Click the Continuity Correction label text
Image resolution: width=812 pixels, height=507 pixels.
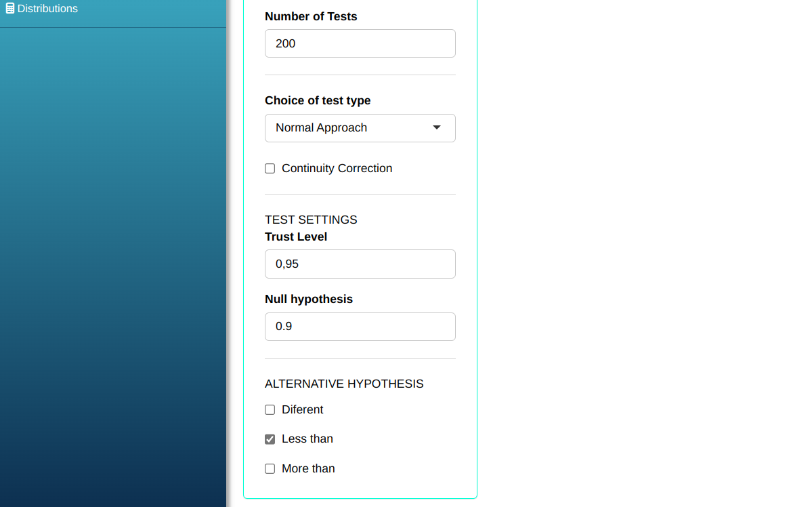click(x=337, y=168)
